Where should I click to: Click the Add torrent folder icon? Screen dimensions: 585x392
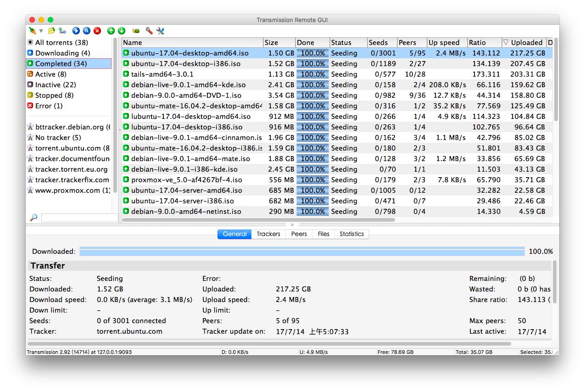[x=51, y=31]
